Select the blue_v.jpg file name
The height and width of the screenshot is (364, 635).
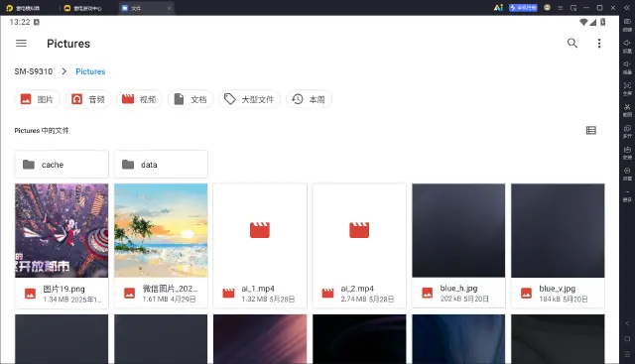(558, 289)
